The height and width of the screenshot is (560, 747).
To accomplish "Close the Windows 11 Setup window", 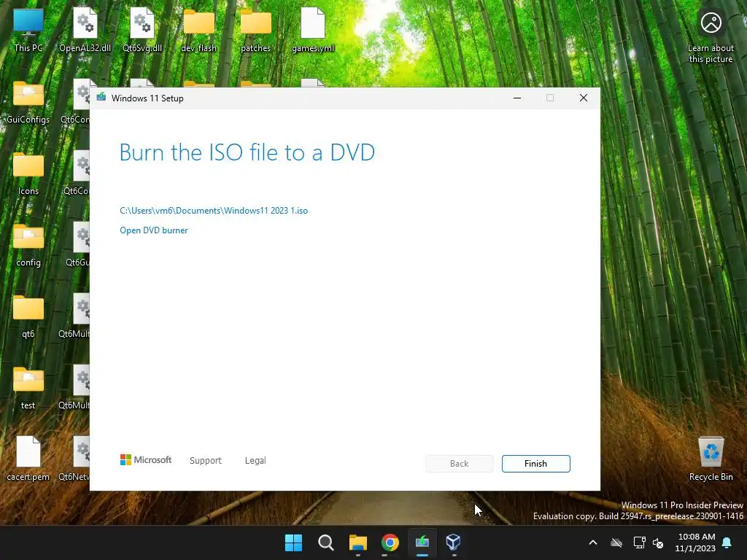I will point(583,98).
